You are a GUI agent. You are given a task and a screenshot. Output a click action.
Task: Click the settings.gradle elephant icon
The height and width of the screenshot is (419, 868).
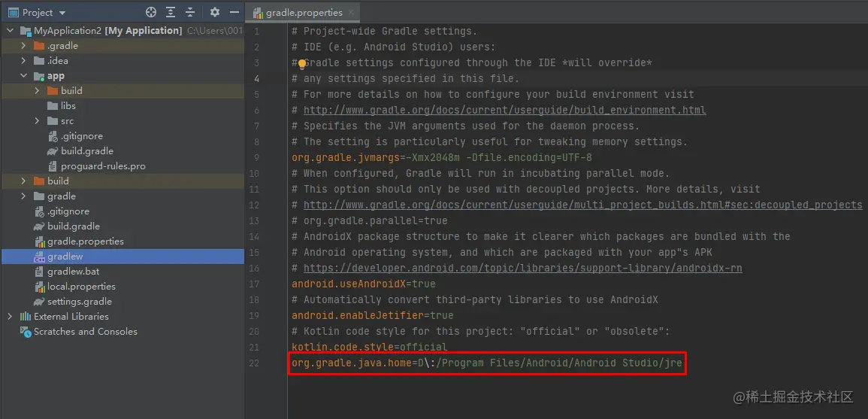(39, 302)
